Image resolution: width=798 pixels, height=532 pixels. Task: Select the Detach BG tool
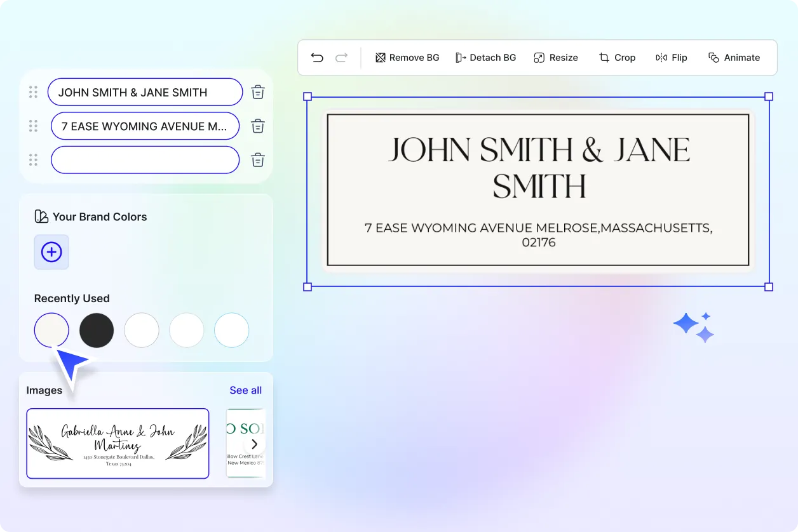coord(486,57)
